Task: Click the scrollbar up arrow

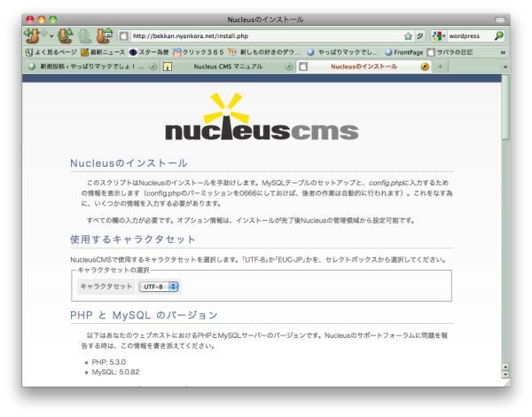Action: pos(505,367)
